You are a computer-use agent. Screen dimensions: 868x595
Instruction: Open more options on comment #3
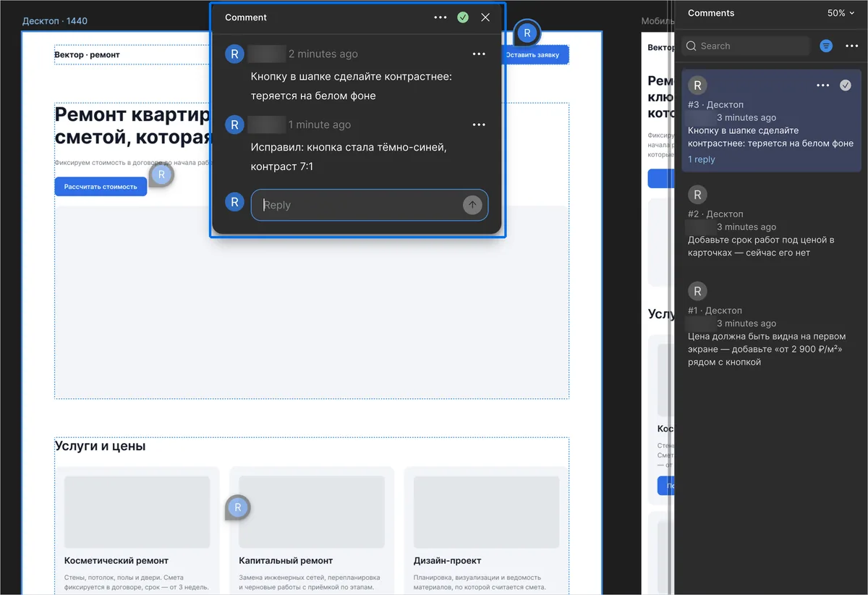pos(823,85)
